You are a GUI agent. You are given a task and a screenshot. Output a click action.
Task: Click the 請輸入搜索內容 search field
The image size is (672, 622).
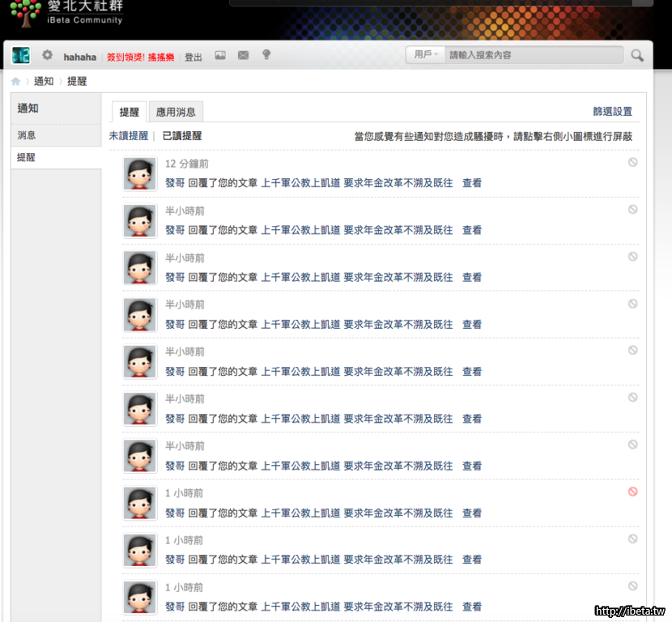pos(534,55)
